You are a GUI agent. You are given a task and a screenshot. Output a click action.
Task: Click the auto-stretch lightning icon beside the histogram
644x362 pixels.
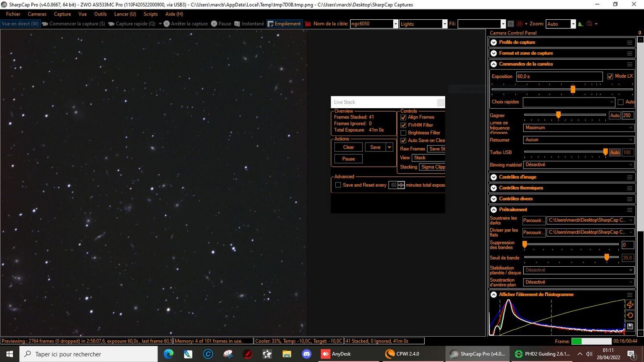(630, 304)
